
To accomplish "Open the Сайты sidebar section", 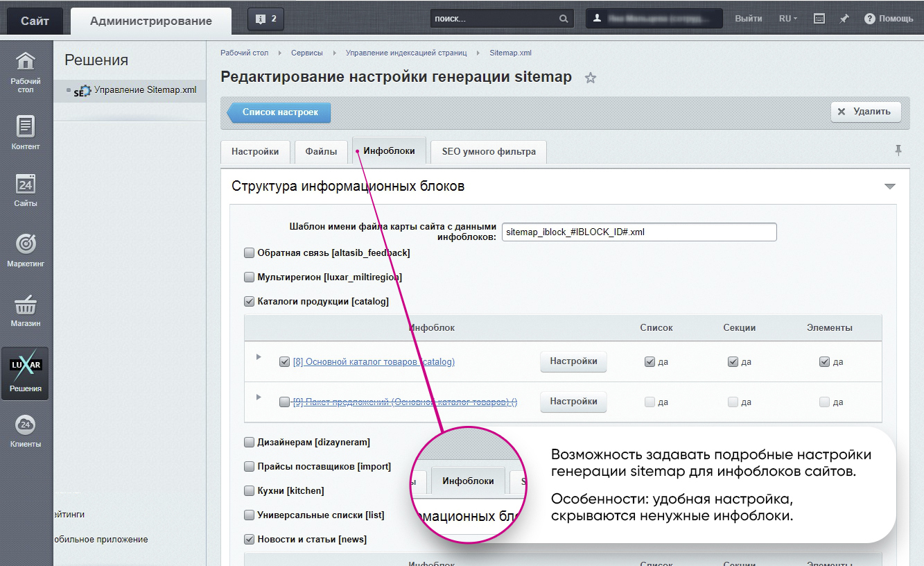I will (26, 190).
